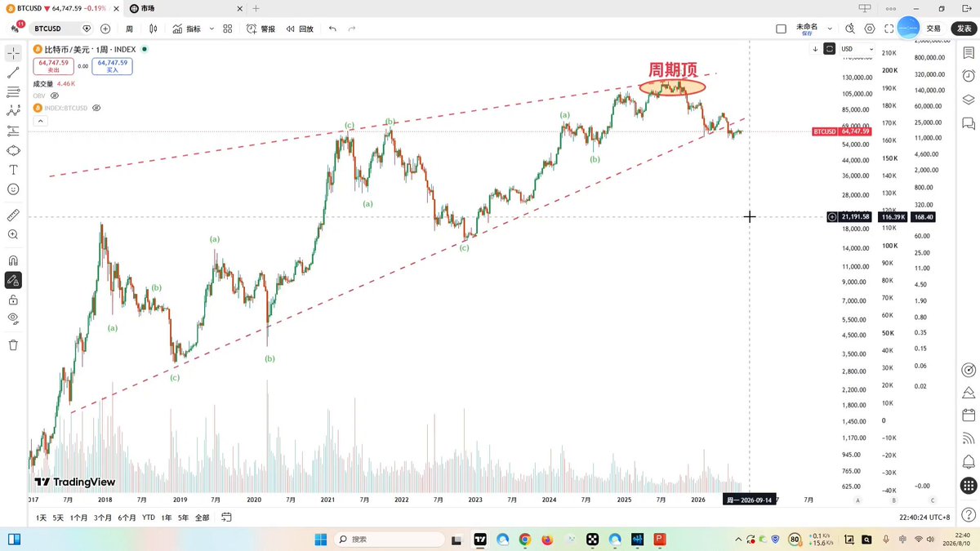Screen dimensions: 980x551
Task: Open a new tab with plus button
Action: (256, 8)
